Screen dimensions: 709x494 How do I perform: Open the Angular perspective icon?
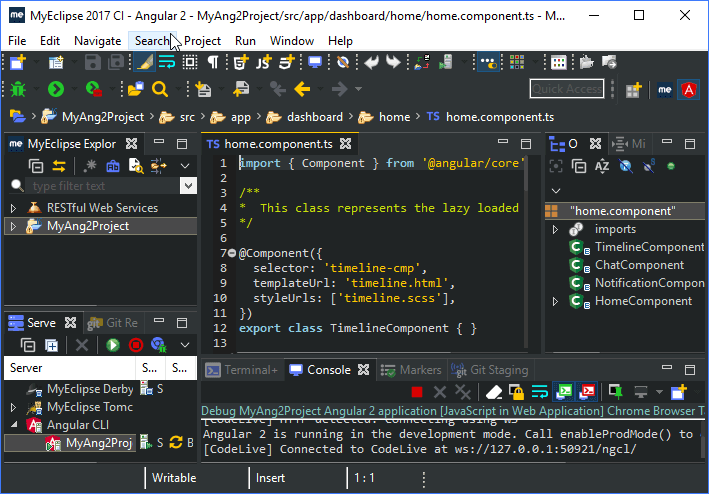click(689, 89)
